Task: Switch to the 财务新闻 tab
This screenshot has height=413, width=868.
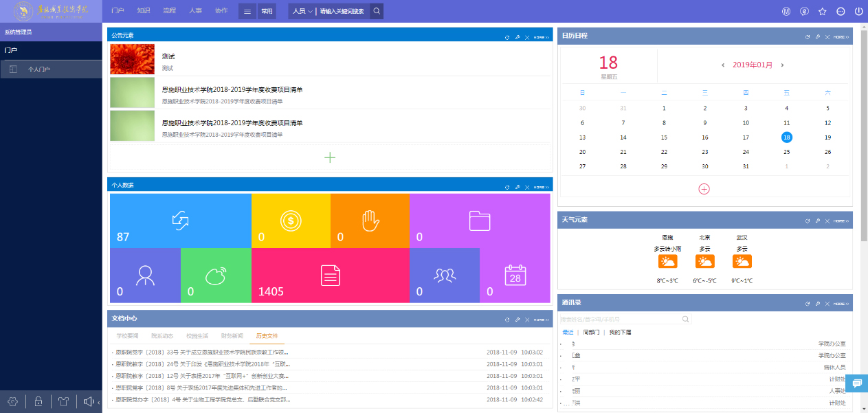Action: click(x=232, y=336)
